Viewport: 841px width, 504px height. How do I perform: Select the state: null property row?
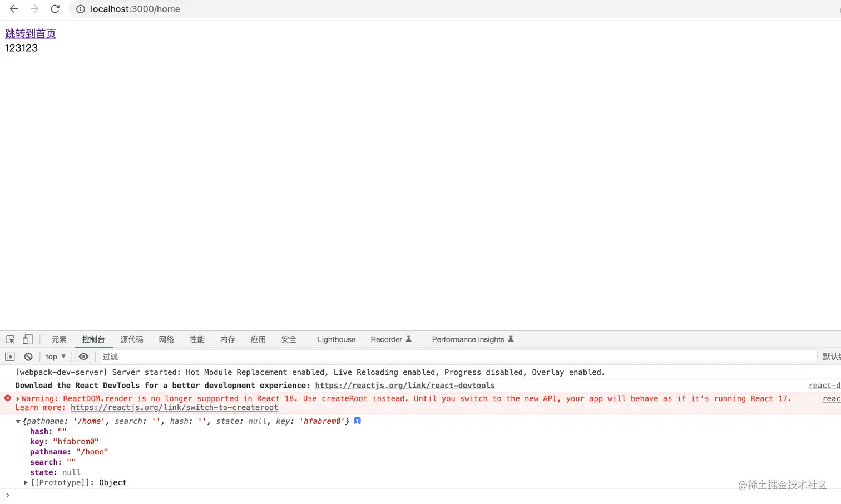pos(55,472)
